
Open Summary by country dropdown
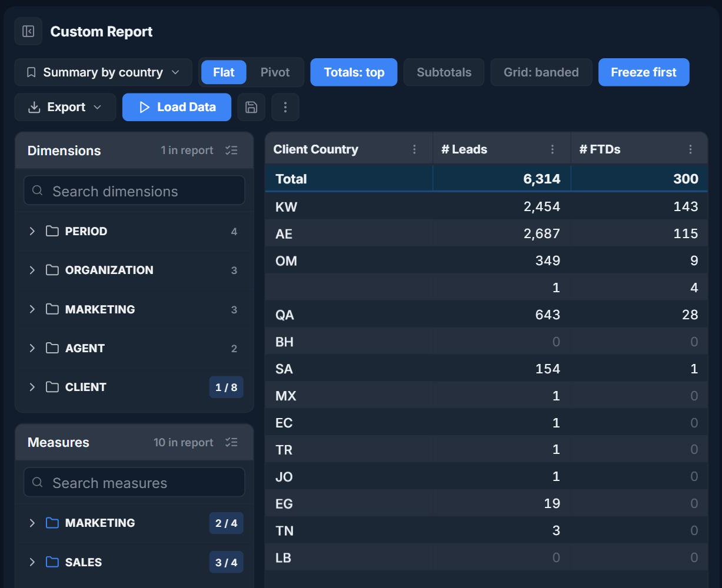click(x=104, y=72)
